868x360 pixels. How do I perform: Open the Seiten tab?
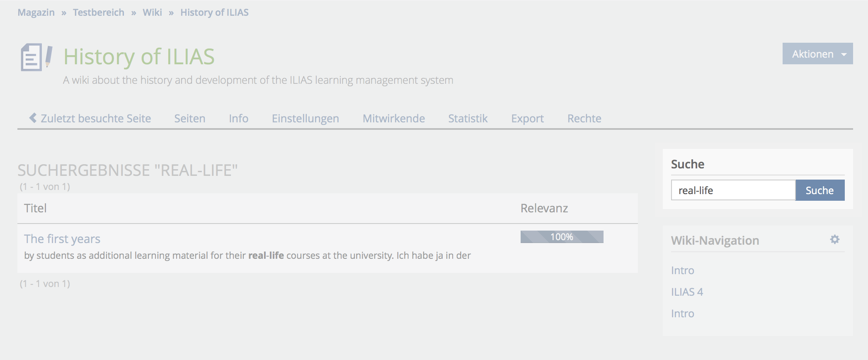(189, 119)
